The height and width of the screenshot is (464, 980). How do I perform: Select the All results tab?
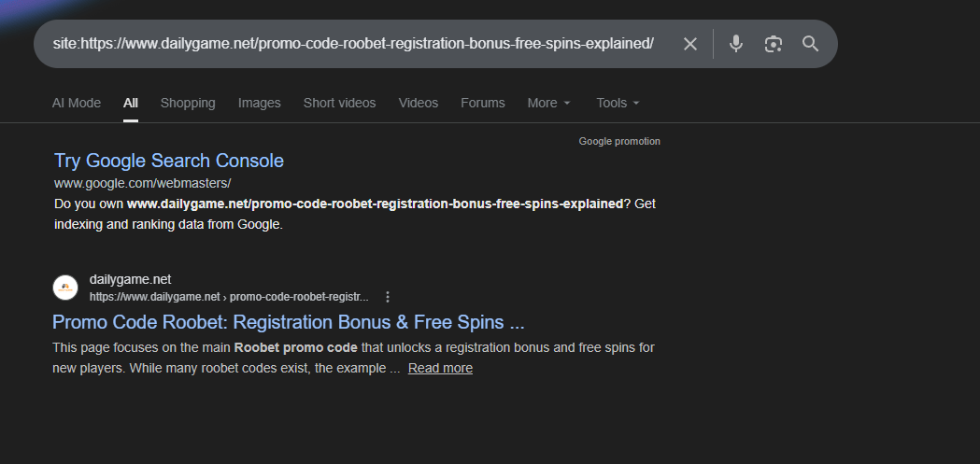pyautogui.click(x=131, y=103)
